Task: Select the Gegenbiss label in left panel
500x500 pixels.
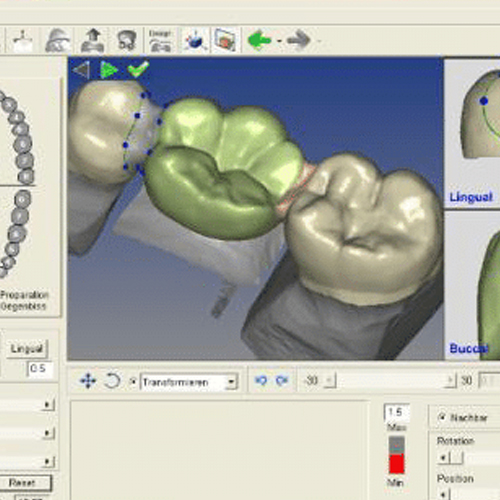Action: pos(23,306)
